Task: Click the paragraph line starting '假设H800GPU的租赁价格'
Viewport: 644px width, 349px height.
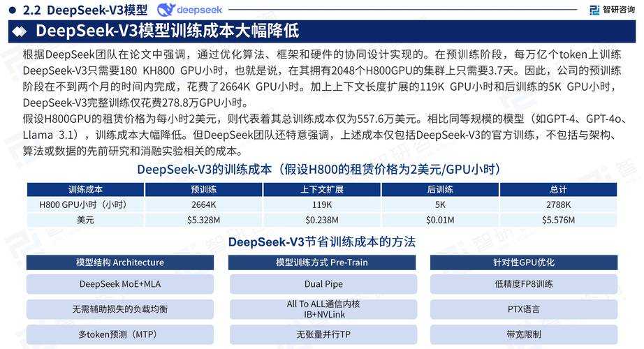Action: point(325,119)
